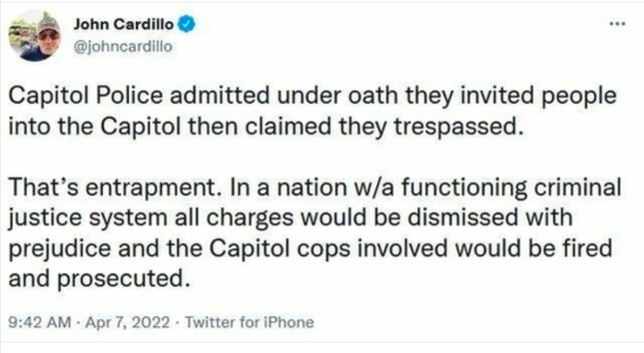This screenshot has height=353, width=644.
Task: Open the Twitter for iPhone source link
Action: click(x=249, y=323)
